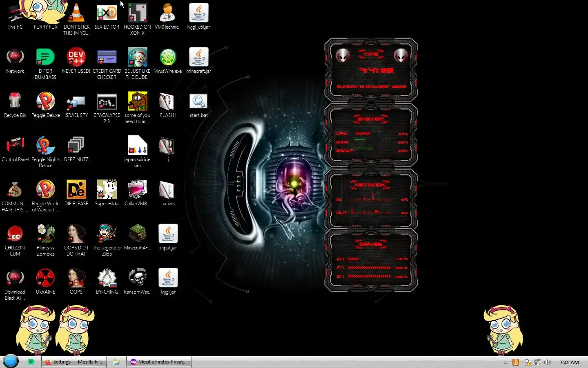The height and width of the screenshot is (368, 588).
Task: Select the BE JUST LIKE THE DUDE! shortcut
Action: pyautogui.click(x=137, y=63)
